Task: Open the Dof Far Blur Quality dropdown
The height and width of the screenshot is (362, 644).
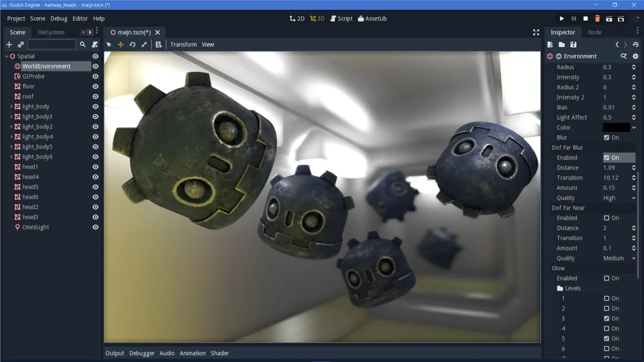Action: click(619, 198)
